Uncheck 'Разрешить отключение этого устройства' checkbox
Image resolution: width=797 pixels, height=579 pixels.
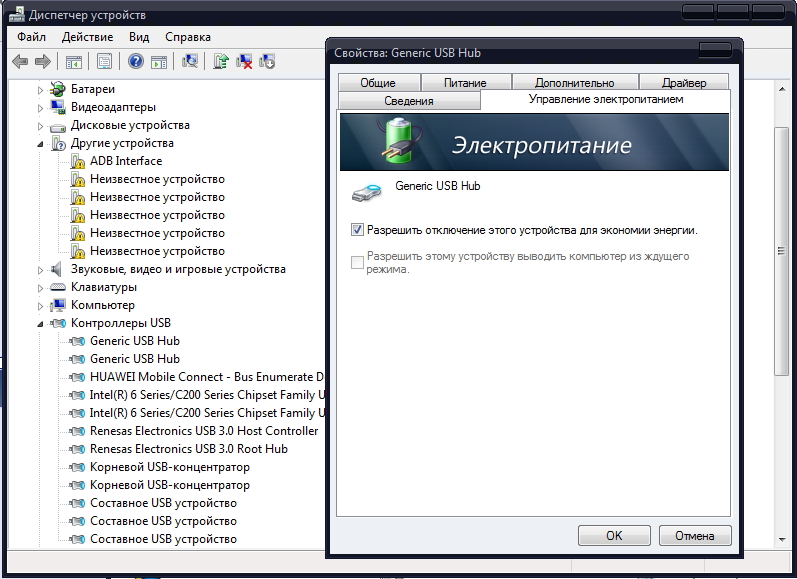tap(357, 230)
